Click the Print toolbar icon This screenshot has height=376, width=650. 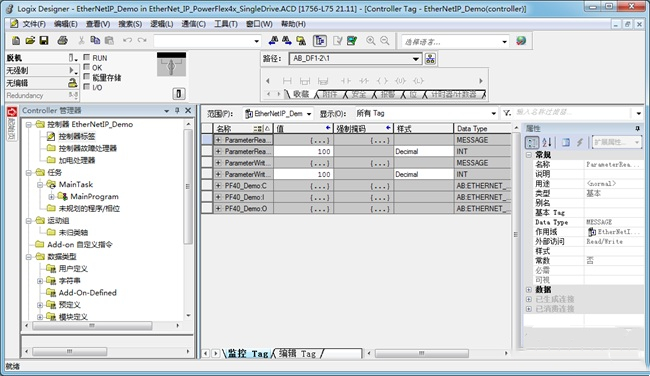63,41
